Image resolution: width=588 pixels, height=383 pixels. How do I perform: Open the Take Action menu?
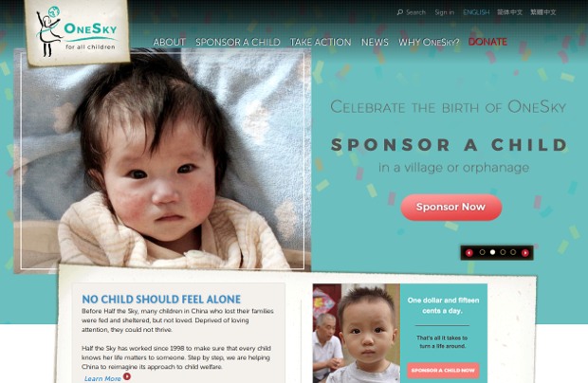pyautogui.click(x=321, y=42)
